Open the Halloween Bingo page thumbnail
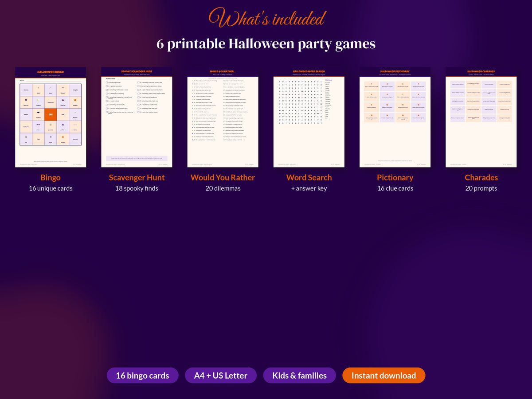This screenshot has width=532, height=399. click(51, 117)
